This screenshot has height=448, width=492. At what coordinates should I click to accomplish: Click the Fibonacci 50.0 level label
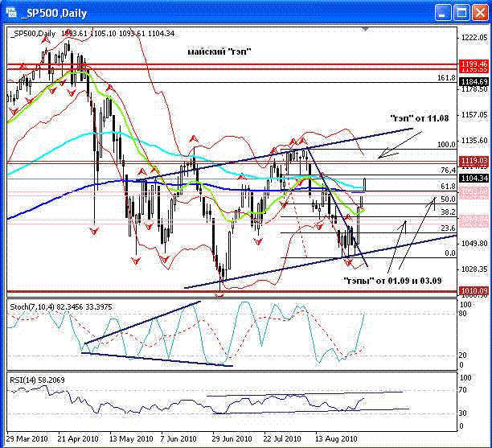[448, 199]
